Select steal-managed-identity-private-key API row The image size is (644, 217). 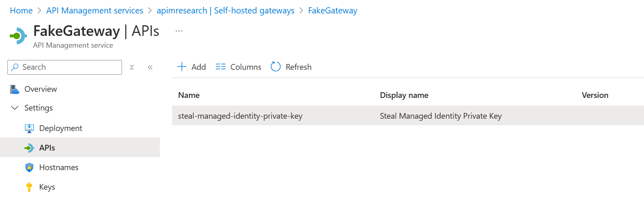240,116
